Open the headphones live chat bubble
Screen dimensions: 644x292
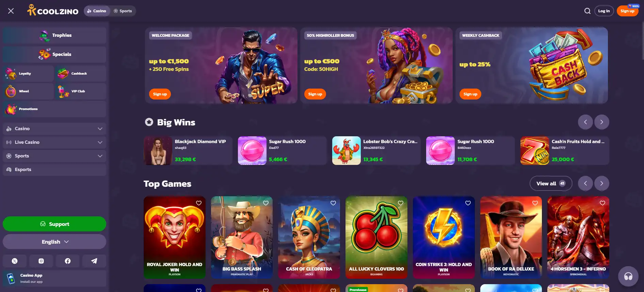[628, 276]
